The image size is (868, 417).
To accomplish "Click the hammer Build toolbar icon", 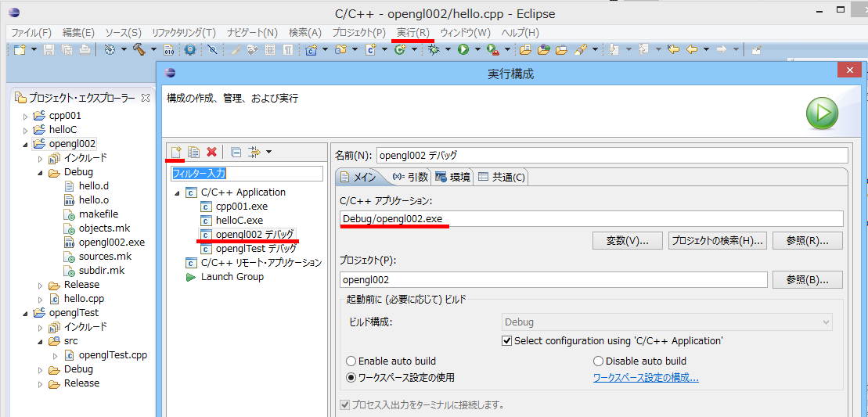I will pyautogui.click(x=139, y=50).
